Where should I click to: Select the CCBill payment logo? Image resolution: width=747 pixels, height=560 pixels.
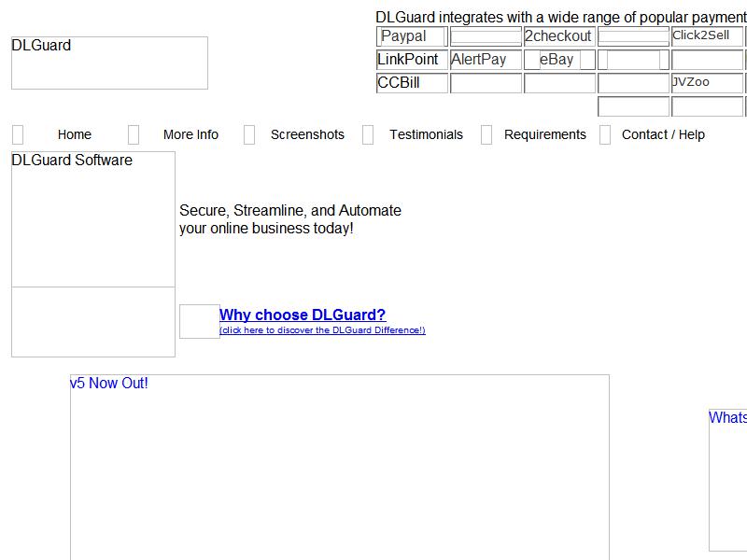point(412,83)
